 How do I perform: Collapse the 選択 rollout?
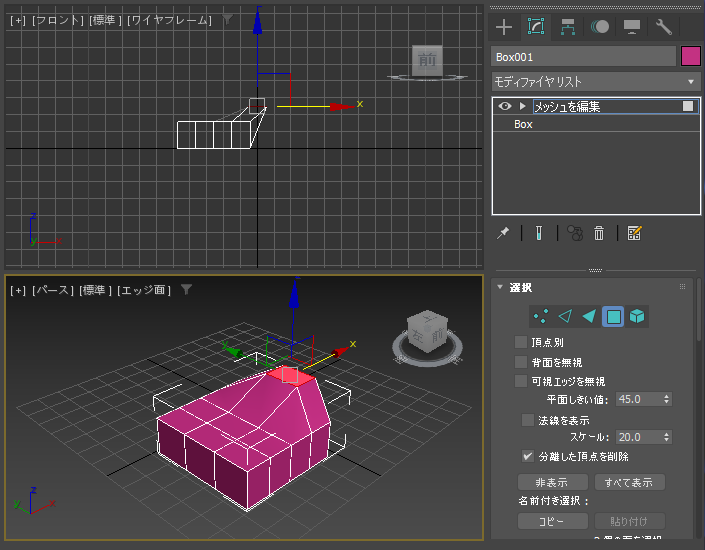click(x=500, y=287)
